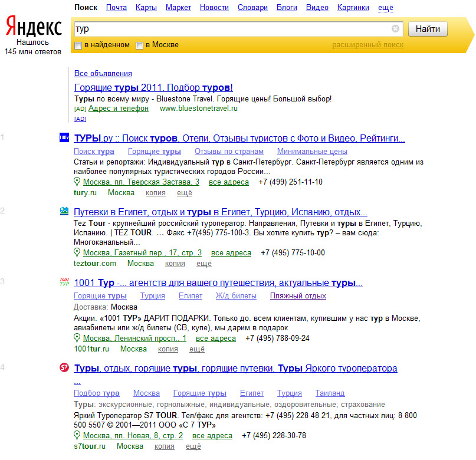Expand 'ещё' options under teztour.com result

coord(204,264)
